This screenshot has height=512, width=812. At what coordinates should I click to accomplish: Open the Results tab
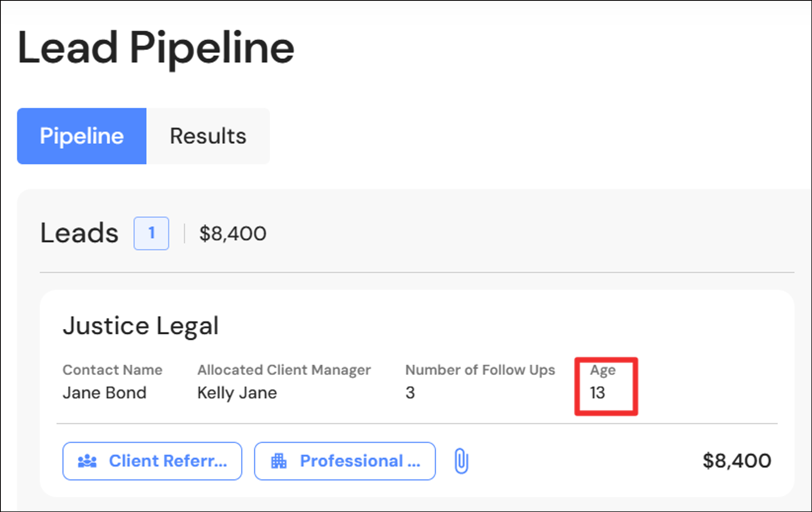coord(208,136)
